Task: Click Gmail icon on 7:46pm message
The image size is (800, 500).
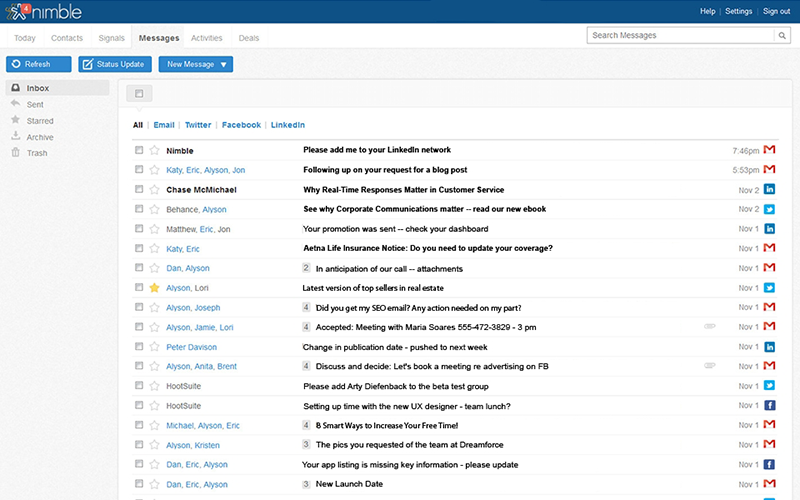Action: coord(769,149)
